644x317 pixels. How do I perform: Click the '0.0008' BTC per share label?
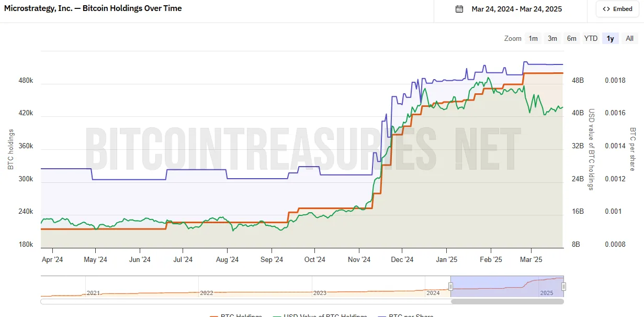pyautogui.click(x=615, y=244)
